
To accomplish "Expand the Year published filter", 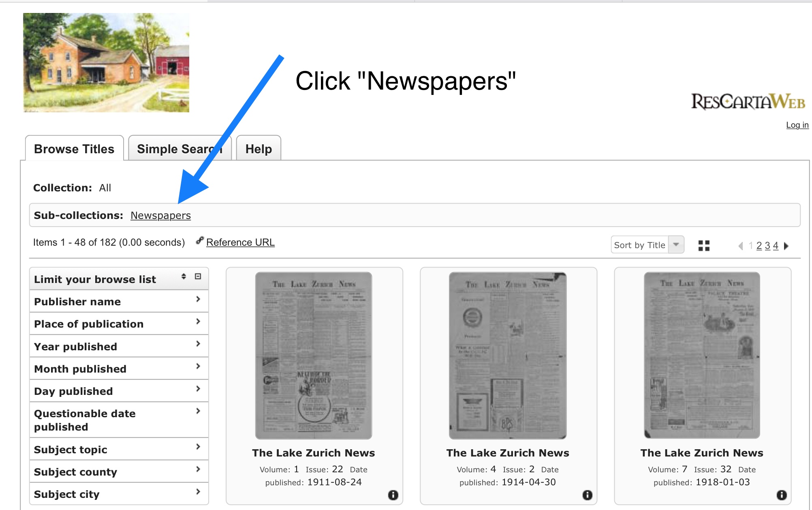I will click(119, 346).
